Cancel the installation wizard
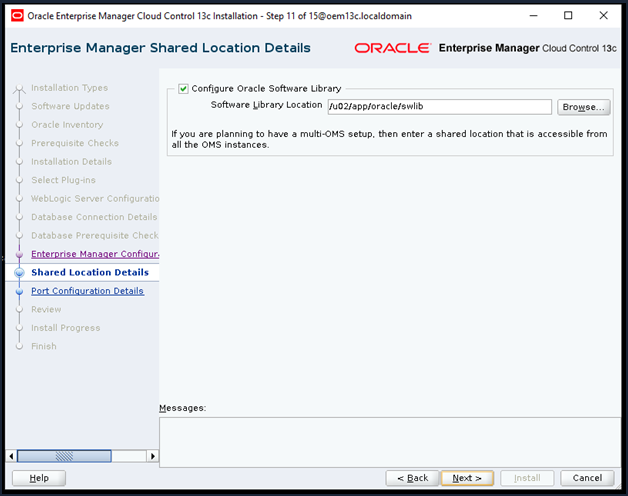This screenshot has height=496, width=628. coord(587,478)
